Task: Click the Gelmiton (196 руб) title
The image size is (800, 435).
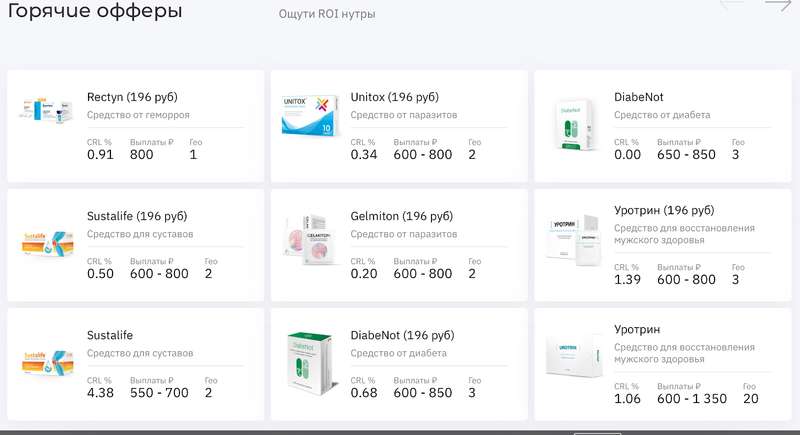Action: click(402, 216)
